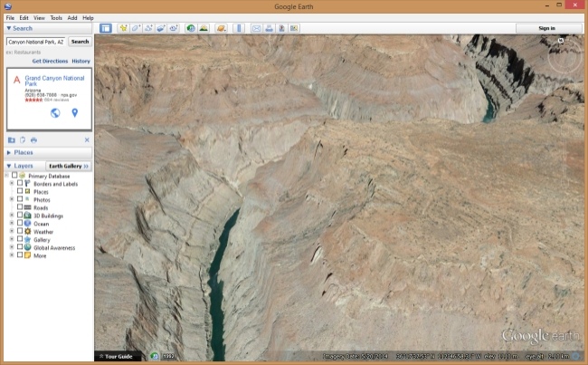
Task: Expand the Weather tree node
Action: point(12,231)
